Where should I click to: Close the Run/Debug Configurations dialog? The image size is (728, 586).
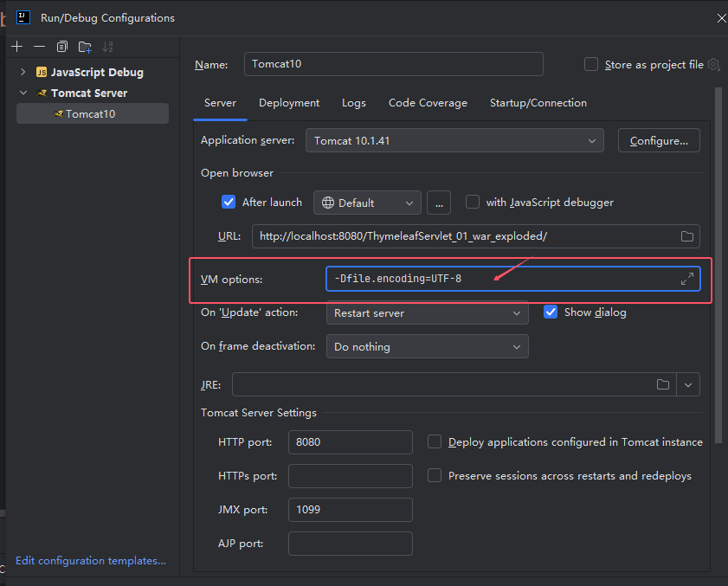tap(721, 18)
